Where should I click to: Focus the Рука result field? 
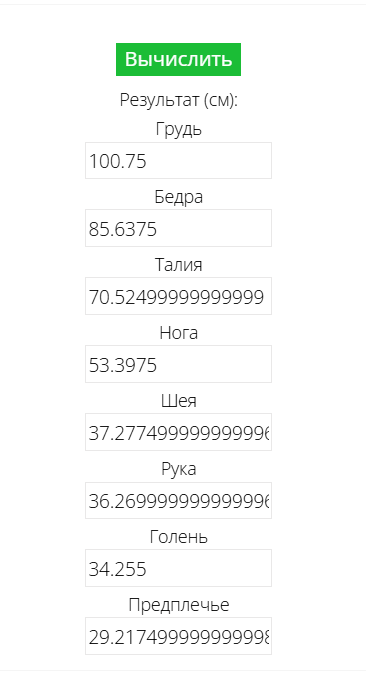pos(178,500)
